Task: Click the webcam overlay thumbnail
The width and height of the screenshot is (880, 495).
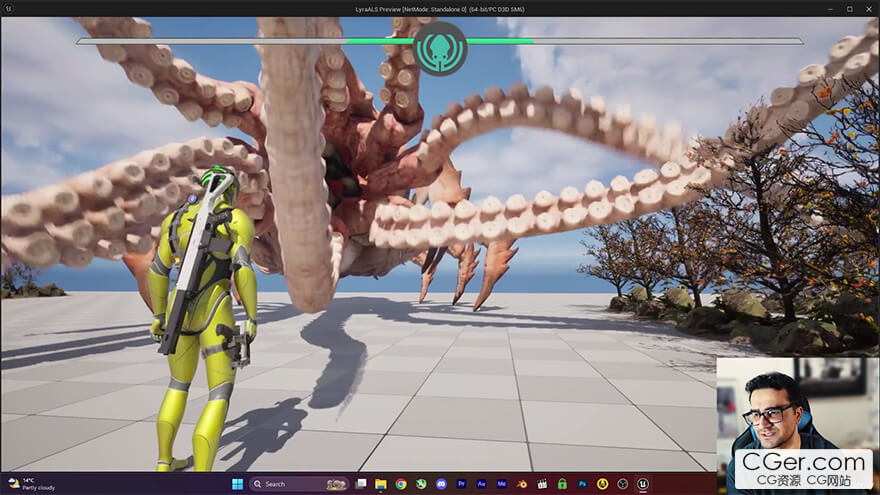Action: point(798,416)
